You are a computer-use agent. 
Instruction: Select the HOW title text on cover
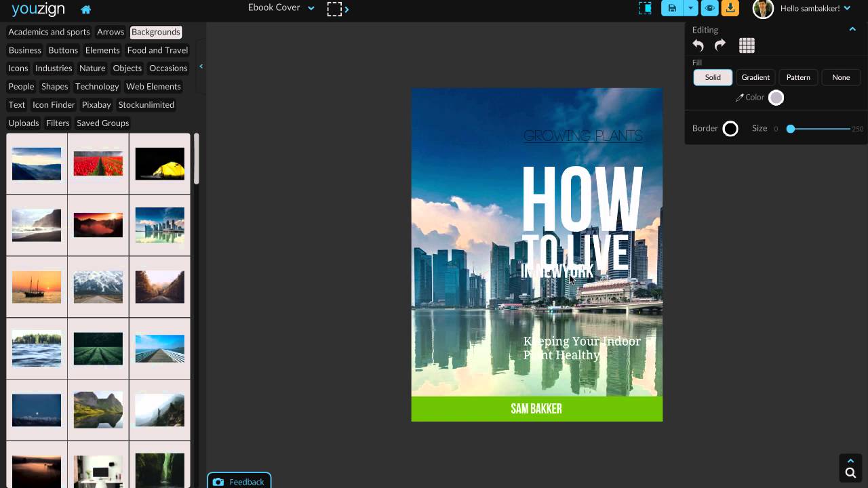[582, 198]
